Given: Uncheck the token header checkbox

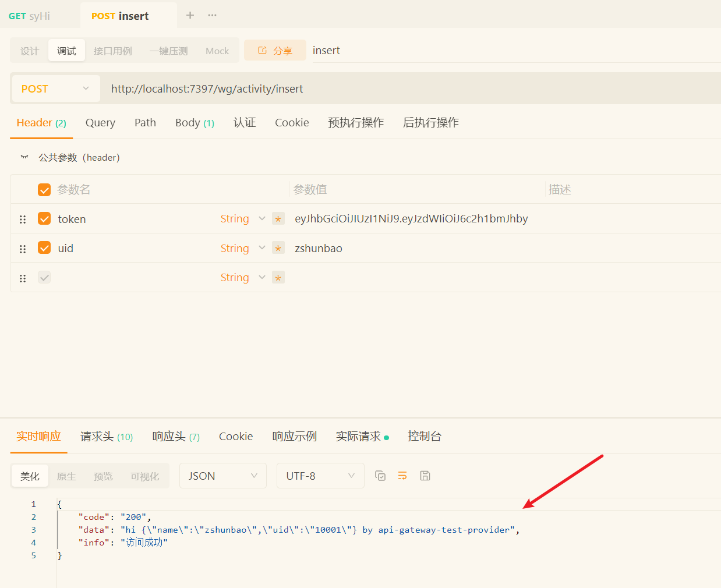Looking at the screenshot, I should pos(44,218).
